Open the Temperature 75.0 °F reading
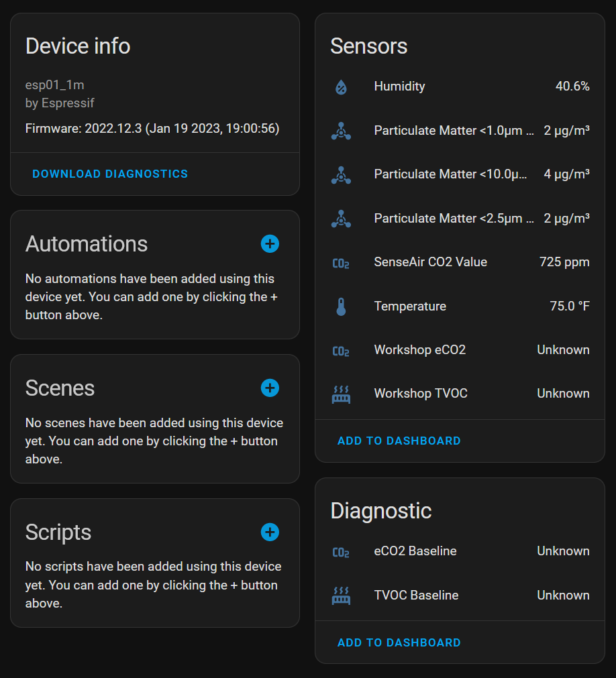 pyautogui.click(x=569, y=306)
